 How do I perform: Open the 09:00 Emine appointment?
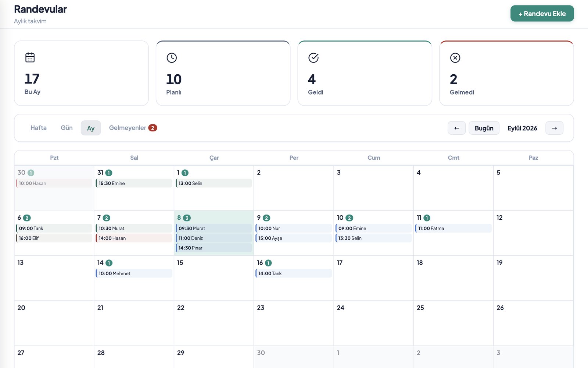pyautogui.click(x=373, y=228)
